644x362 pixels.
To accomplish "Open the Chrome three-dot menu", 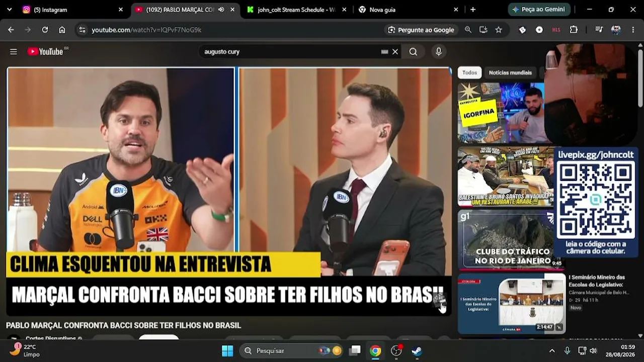I will 633,30.
